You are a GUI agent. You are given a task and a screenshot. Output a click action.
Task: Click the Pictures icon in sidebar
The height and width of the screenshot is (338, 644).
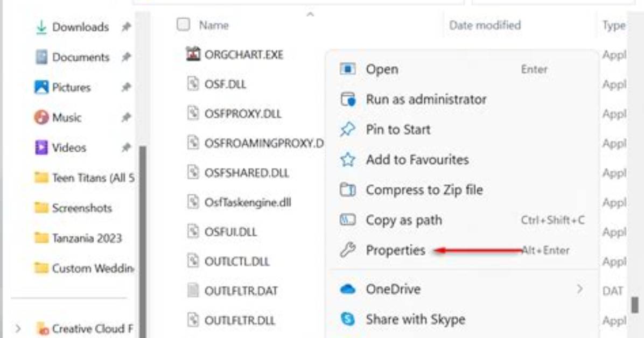click(41, 87)
